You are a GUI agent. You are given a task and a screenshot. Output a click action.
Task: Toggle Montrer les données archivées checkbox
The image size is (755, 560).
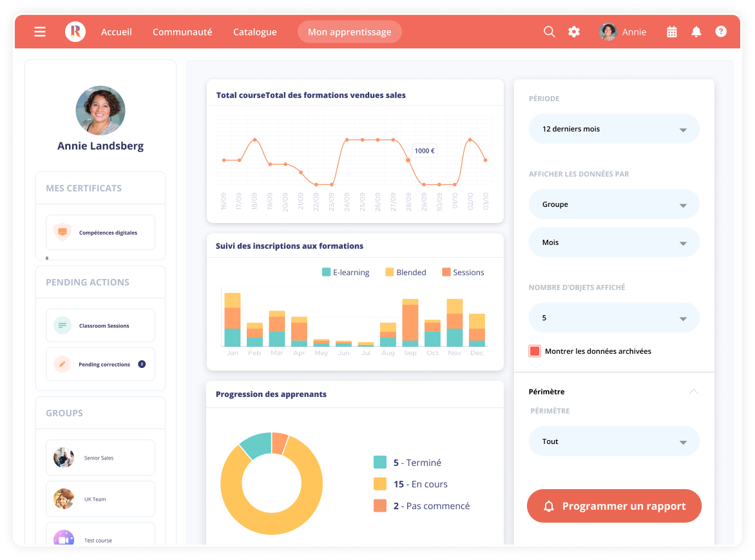(535, 351)
